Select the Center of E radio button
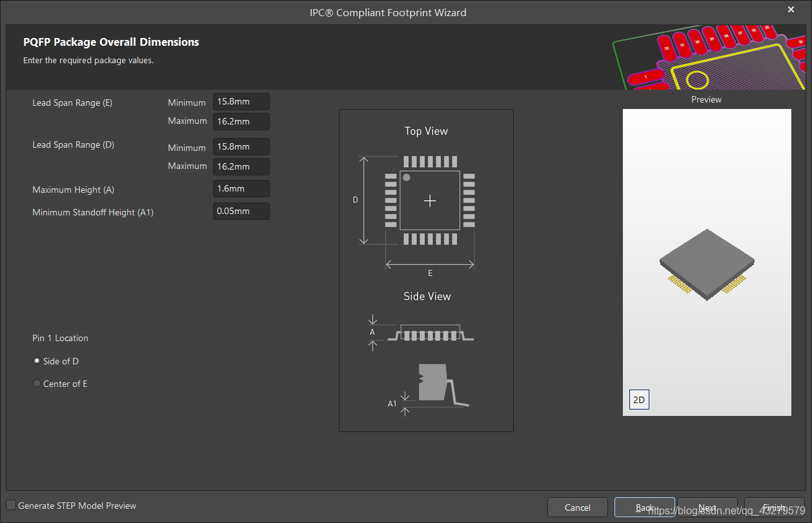Screen dimensions: 812x523 [37, 384]
